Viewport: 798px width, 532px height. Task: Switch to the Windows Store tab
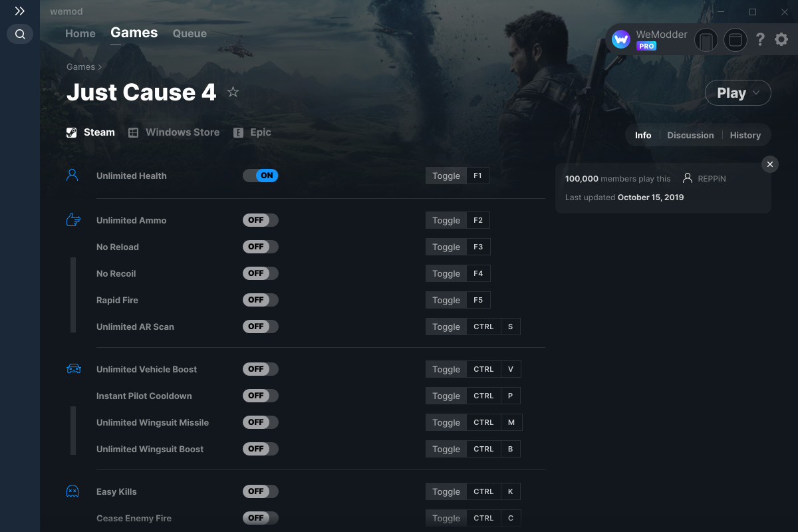click(174, 132)
